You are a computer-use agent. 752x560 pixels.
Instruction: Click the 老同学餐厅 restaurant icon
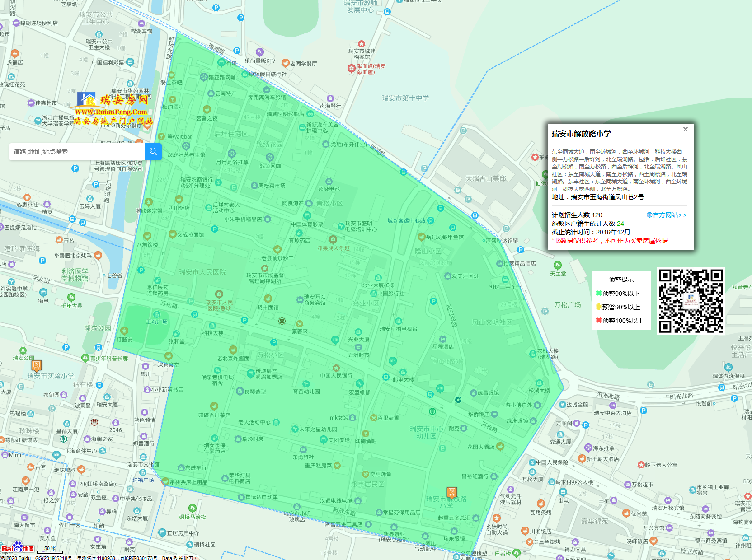285,63
